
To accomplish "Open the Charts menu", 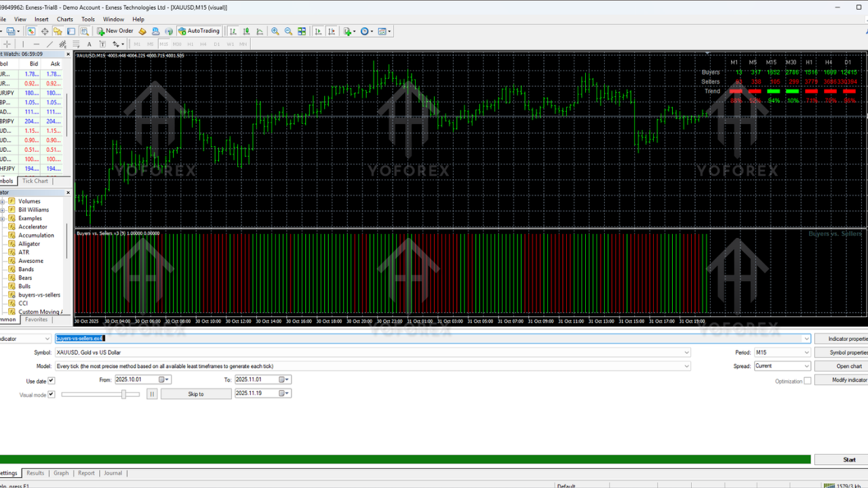I will coord(64,19).
